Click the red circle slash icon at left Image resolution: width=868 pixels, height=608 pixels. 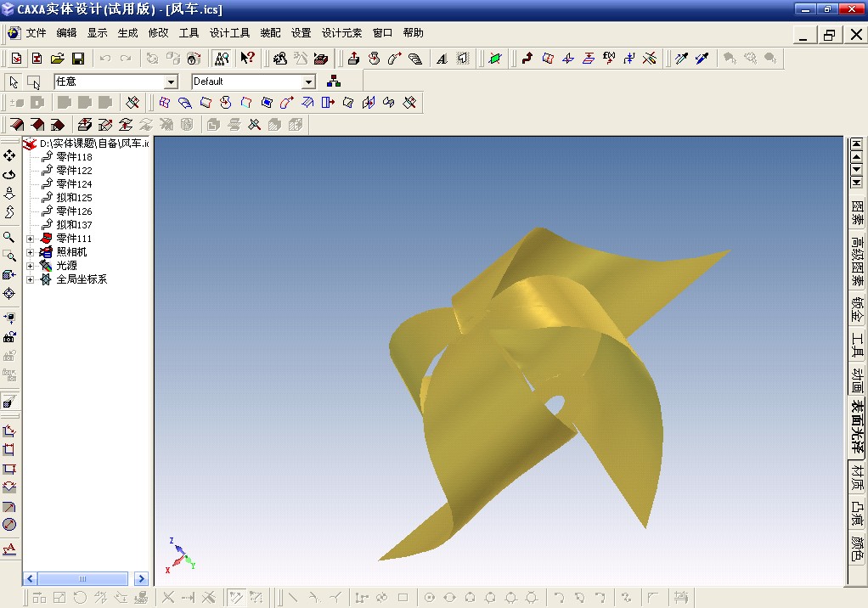pos(9,525)
